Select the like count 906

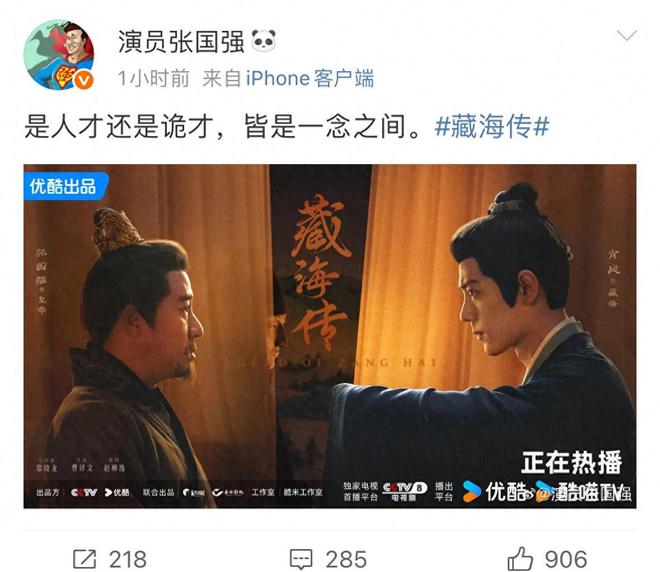coord(566,559)
